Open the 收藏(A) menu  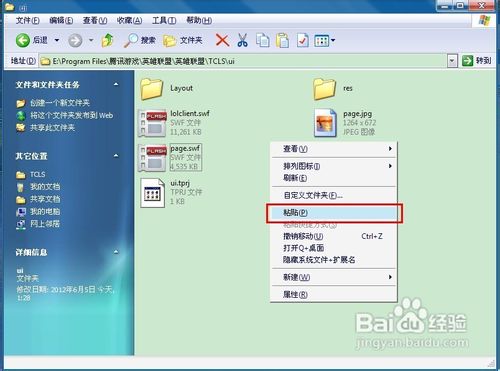click(x=129, y=21)
